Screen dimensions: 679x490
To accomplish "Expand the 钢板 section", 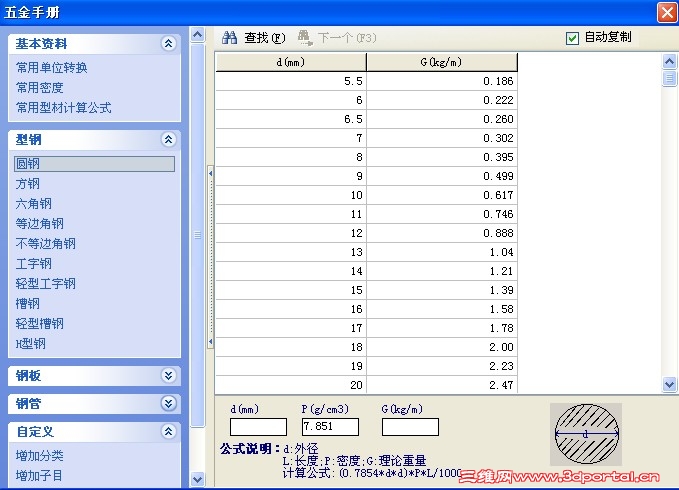I will click(x=168, y=375).
